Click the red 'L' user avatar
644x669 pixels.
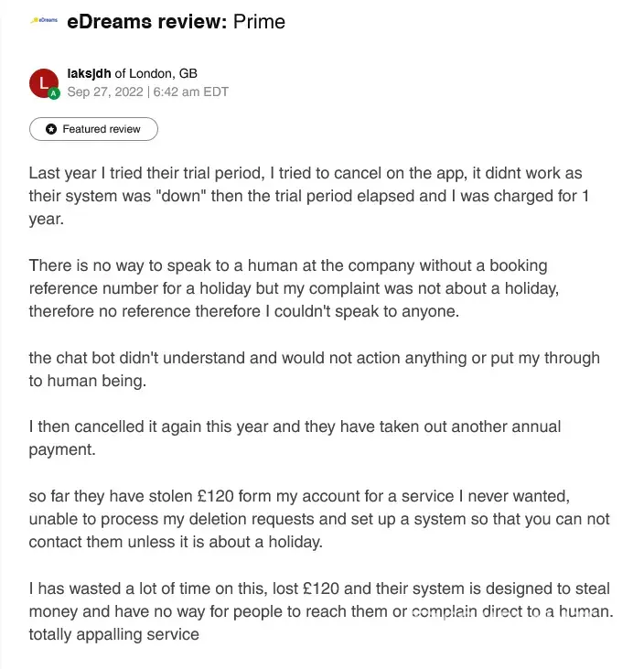point(43,82)
